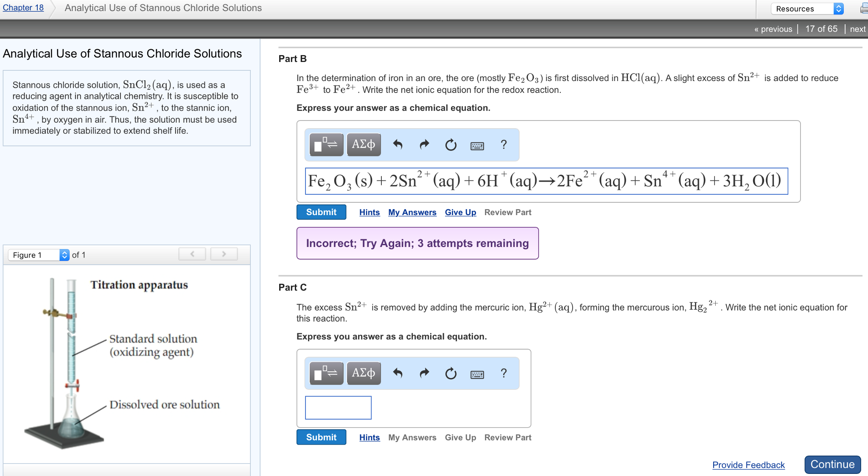The image size is (868, 476).
Task: Click the print icon at top right
Action: point(864,8)
